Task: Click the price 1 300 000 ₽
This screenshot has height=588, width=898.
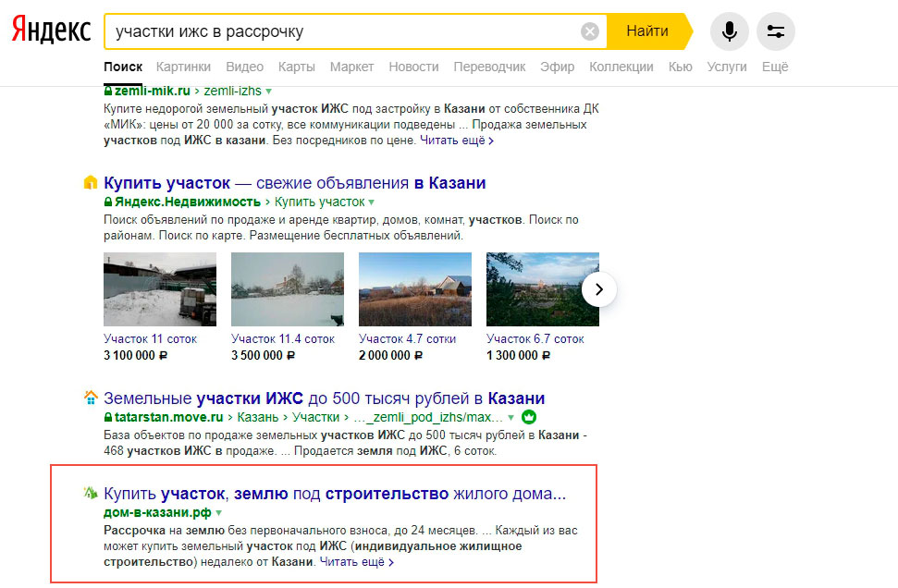Action: (x=518, y=356)
